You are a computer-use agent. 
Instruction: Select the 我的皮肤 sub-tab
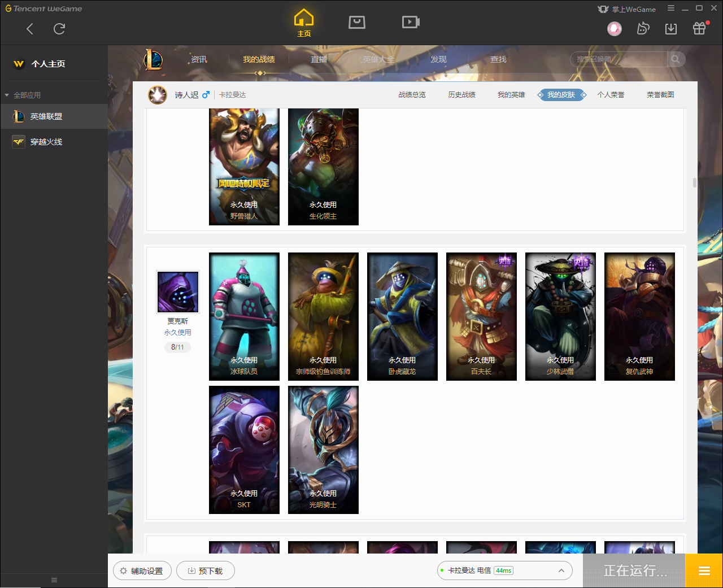click(x=561, y=95)
